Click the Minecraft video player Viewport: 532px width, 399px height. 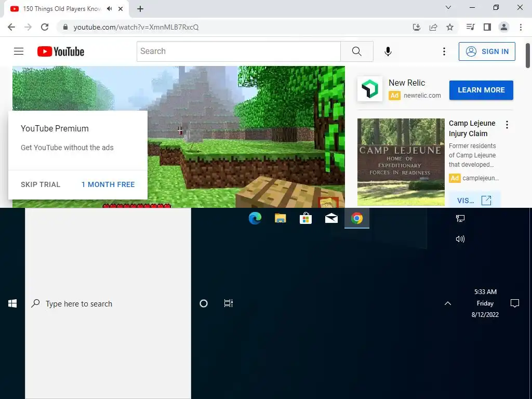point(246,137)
